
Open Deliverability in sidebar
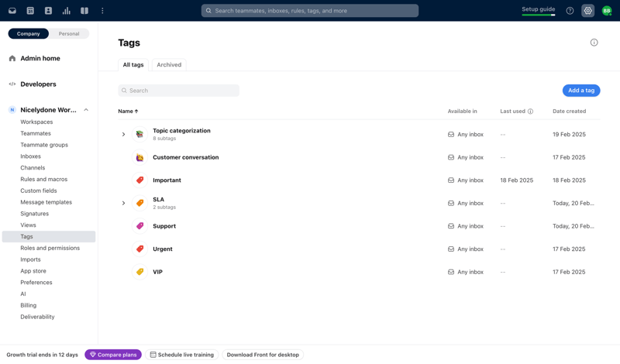pos(37,317)
